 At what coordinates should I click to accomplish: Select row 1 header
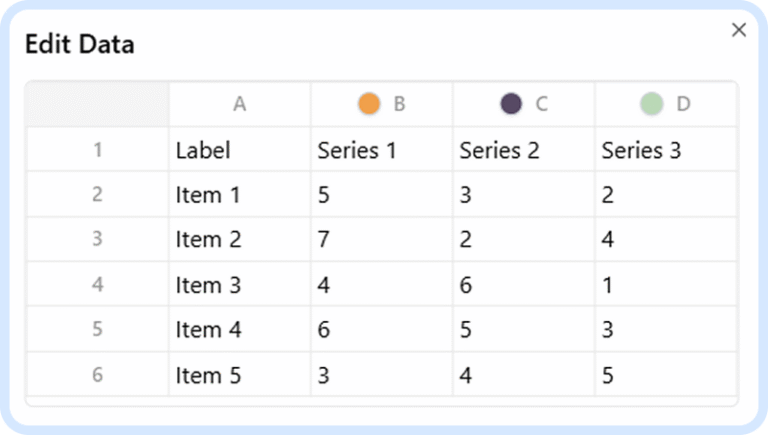tap(97, 150)
